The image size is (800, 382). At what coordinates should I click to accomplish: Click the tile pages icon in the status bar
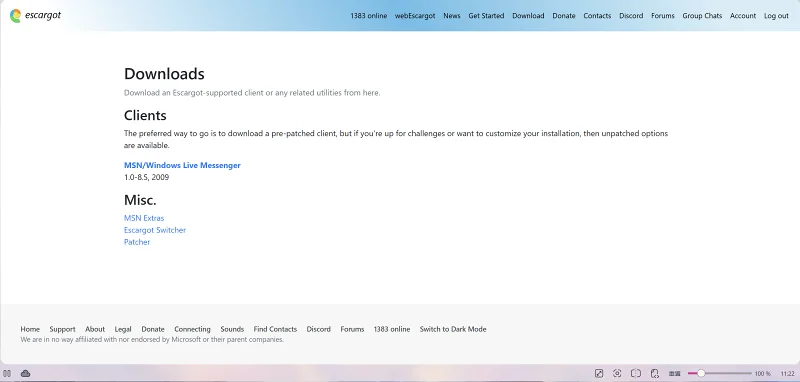click(x=636, y=373)
